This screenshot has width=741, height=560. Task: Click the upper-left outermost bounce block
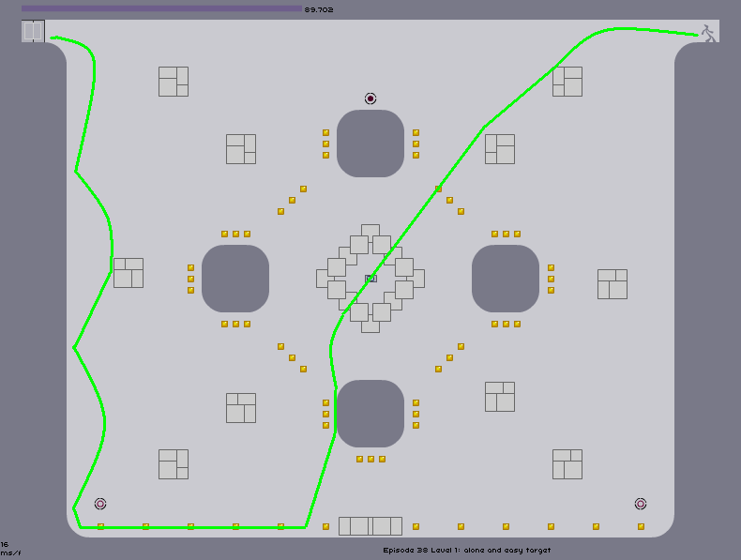174,82
